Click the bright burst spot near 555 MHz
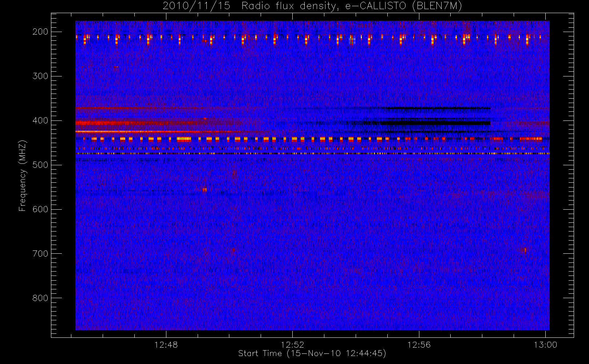Screen dimensions: 589x364 [205, 189]
